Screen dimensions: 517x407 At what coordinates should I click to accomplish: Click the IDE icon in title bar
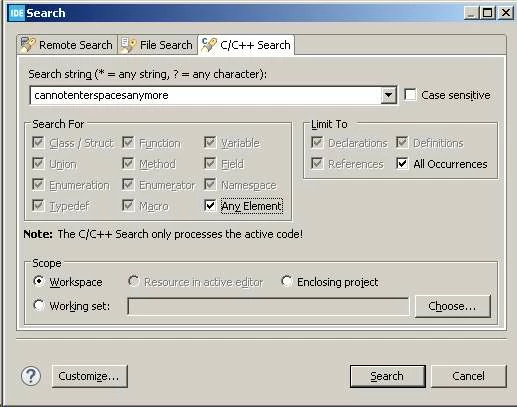tap(17, 13)
